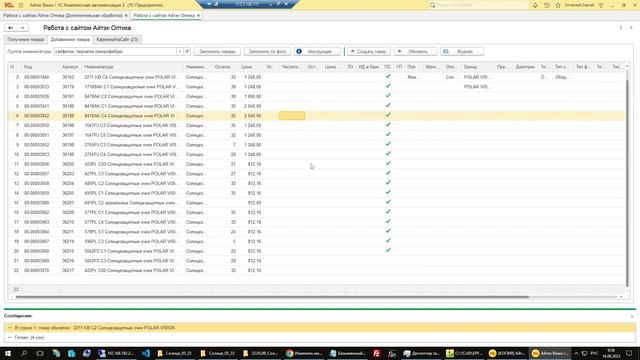Click horizontal scrollbar of the table
This screenshot has width=640, height=360.
[272, 297]
